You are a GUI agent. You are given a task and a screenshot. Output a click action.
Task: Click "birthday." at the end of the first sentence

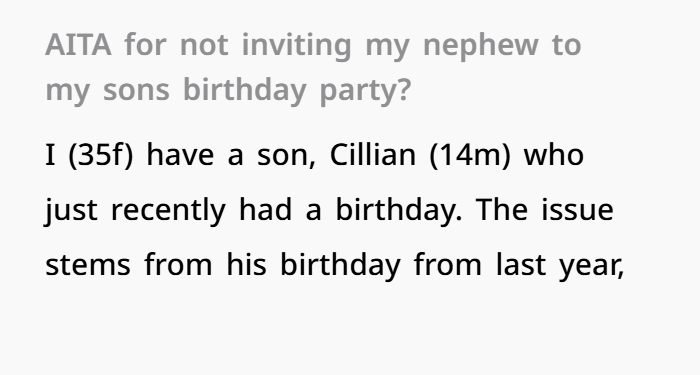click(x=399, y=212)
